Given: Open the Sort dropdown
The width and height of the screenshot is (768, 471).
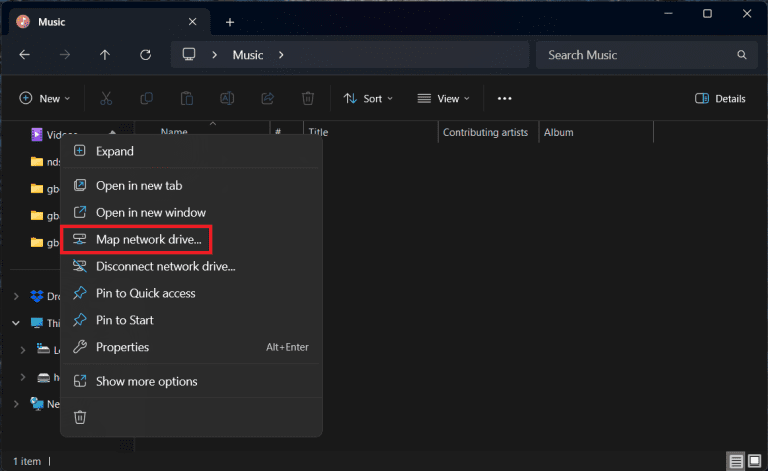Looking at the screenshot, I should 368,98.
